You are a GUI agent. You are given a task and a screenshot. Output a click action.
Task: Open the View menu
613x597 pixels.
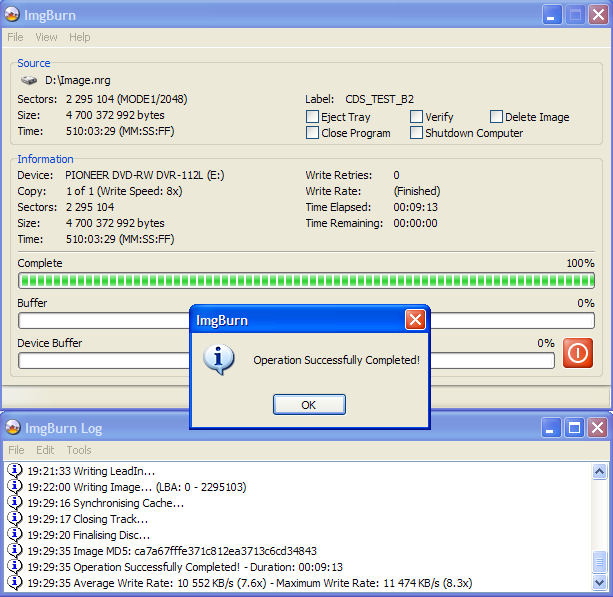coord(46,37)
